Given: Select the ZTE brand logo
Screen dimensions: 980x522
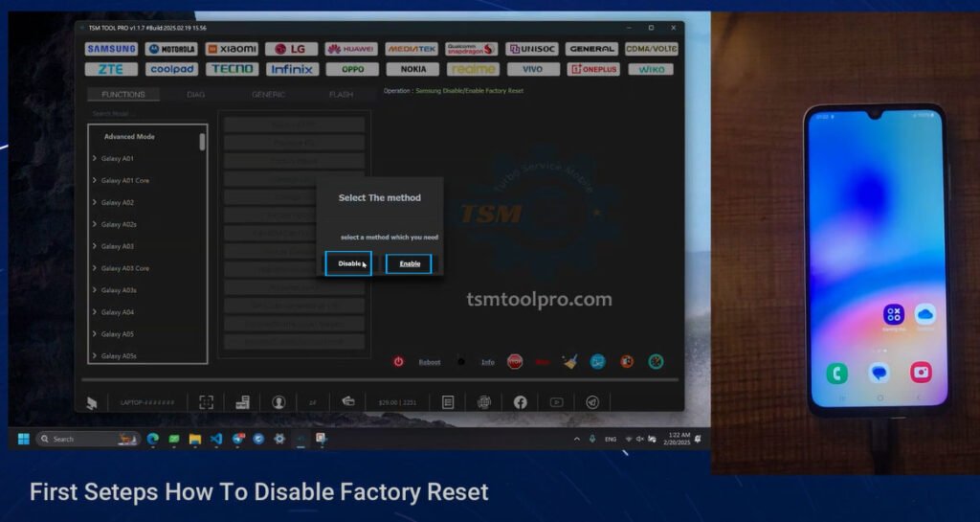Looking at the screenshot, I should 111,69.
